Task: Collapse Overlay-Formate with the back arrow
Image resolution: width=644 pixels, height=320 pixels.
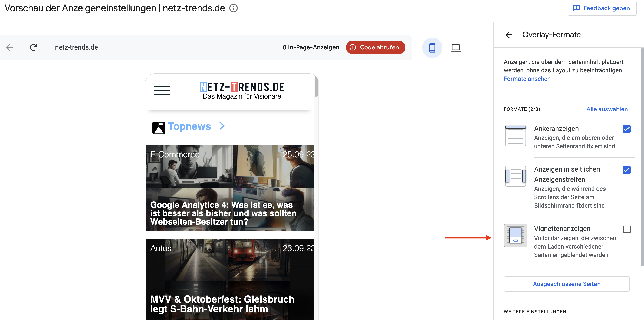Action: coord(509,35)
